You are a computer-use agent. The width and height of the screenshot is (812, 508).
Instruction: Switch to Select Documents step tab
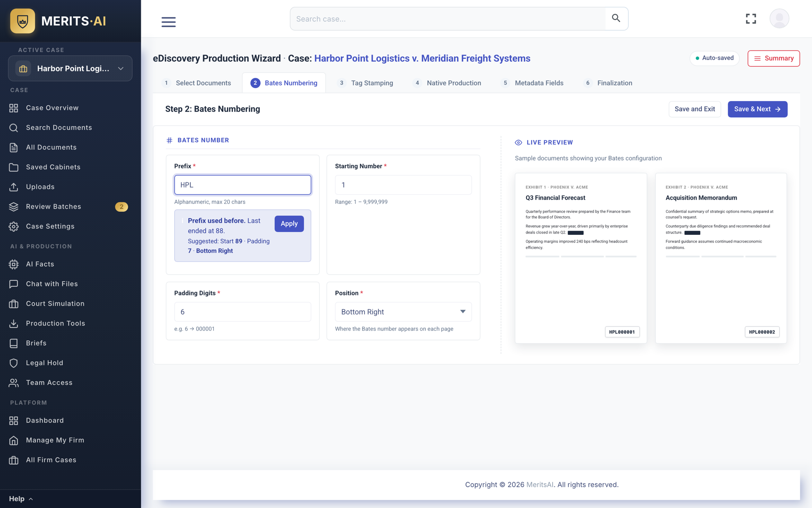coord(197,83)
